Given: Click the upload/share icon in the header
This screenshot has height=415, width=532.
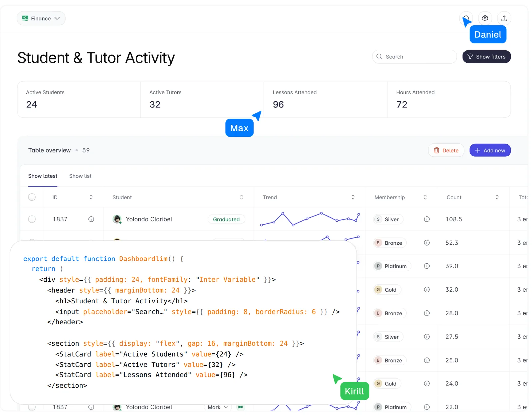Looking at the screenshot, I should point(504,18).
